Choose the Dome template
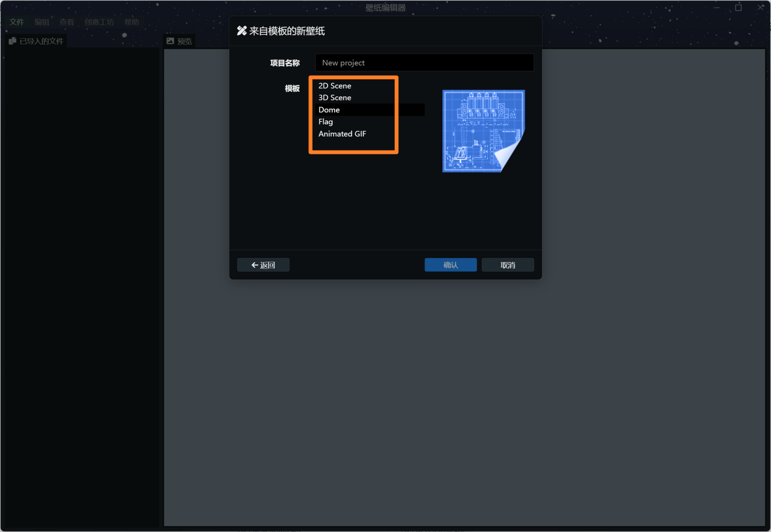 pos(329,110)
